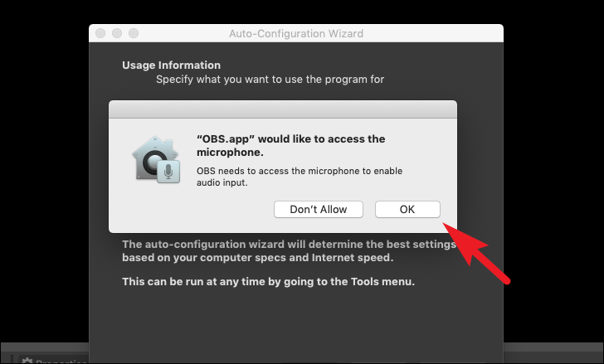This screenshot has height=364, width=604.
Task: Click OK to allow microphone access
Action: coord(407,209)
